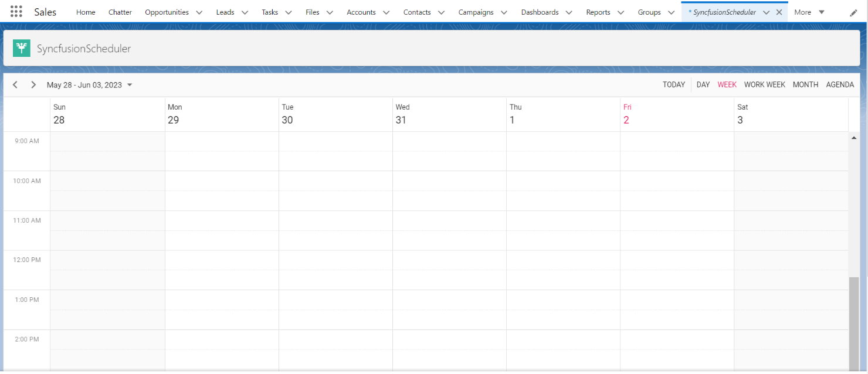Click the SyncfusionScheduler page title
This screenshot has width=868, height=374.
tap(84, 49)
